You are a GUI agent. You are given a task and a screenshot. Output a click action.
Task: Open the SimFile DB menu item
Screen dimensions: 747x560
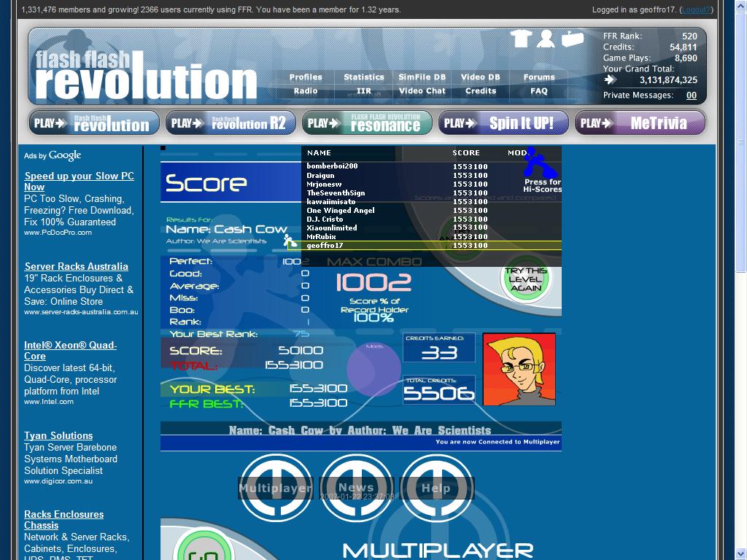422,77
